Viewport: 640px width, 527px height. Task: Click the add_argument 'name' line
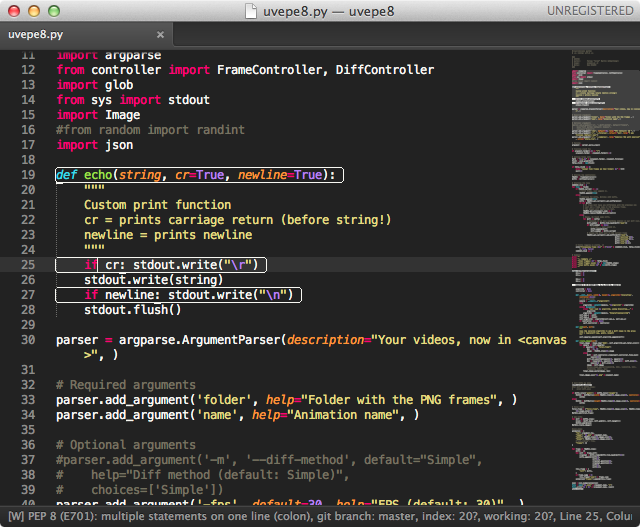tap(238, 415)
